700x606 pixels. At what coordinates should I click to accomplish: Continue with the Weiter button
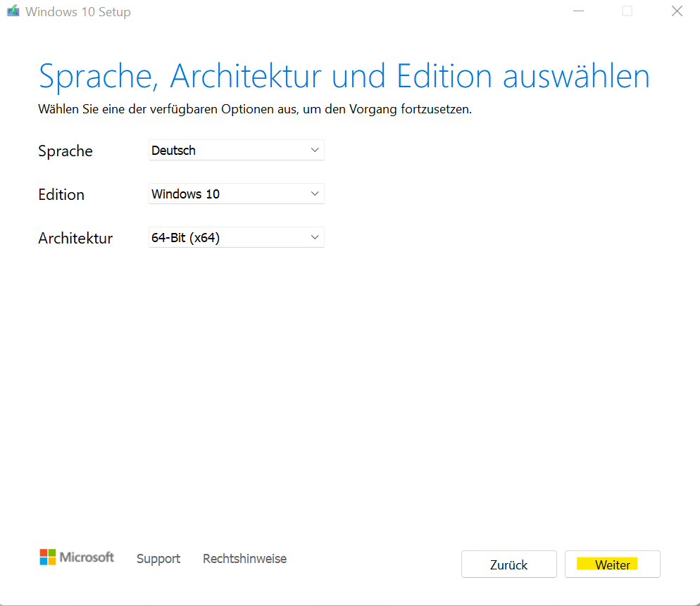pyautogui.click(x=612, y=564)
